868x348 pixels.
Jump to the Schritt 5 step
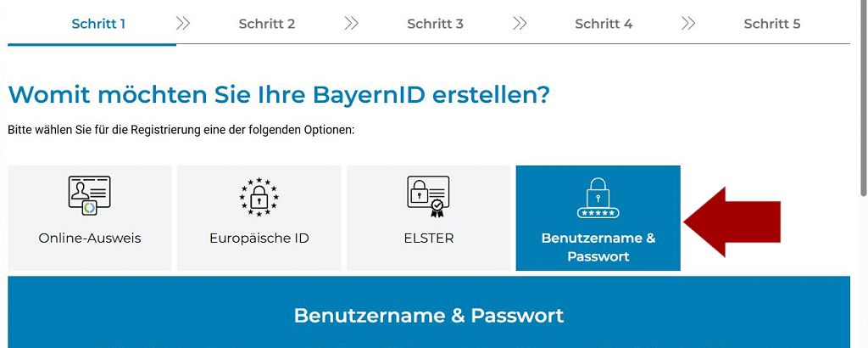772,24
